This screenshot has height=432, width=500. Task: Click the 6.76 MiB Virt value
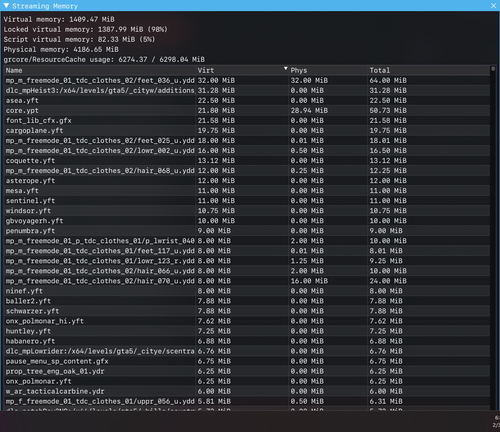(x=214, y=351)
